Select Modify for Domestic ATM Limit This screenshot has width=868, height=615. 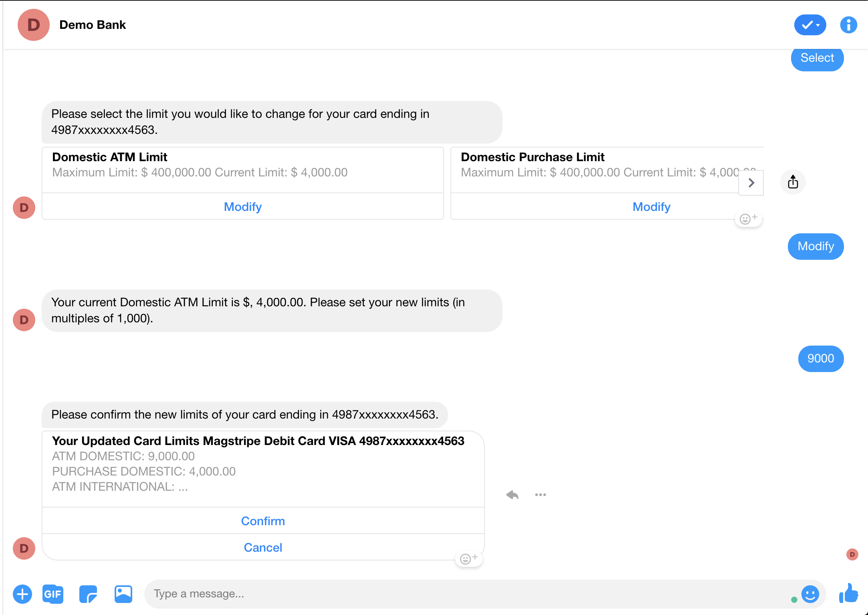click(243, 206)
